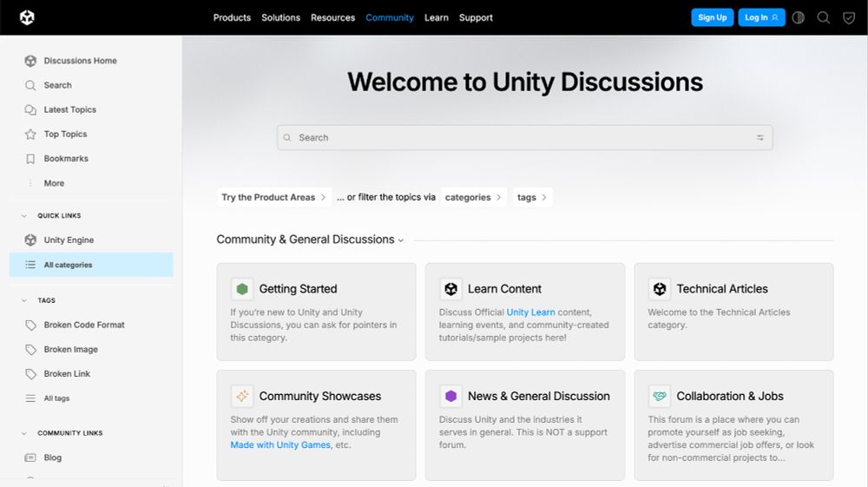
Task: Click the Broken Image tag icon
Action: click(x=30, y=349)
